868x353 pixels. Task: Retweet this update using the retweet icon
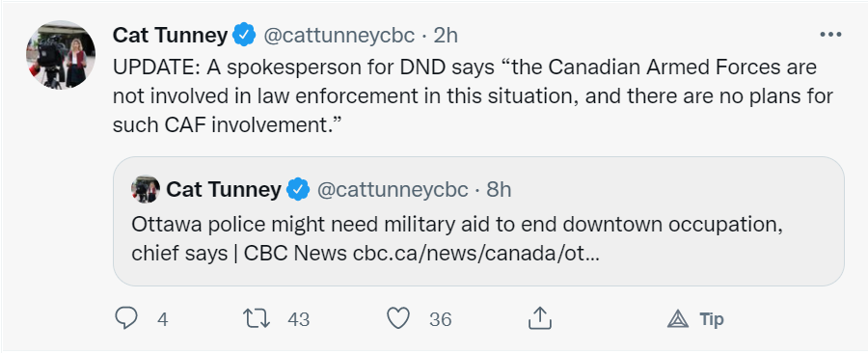pos(257,318)
